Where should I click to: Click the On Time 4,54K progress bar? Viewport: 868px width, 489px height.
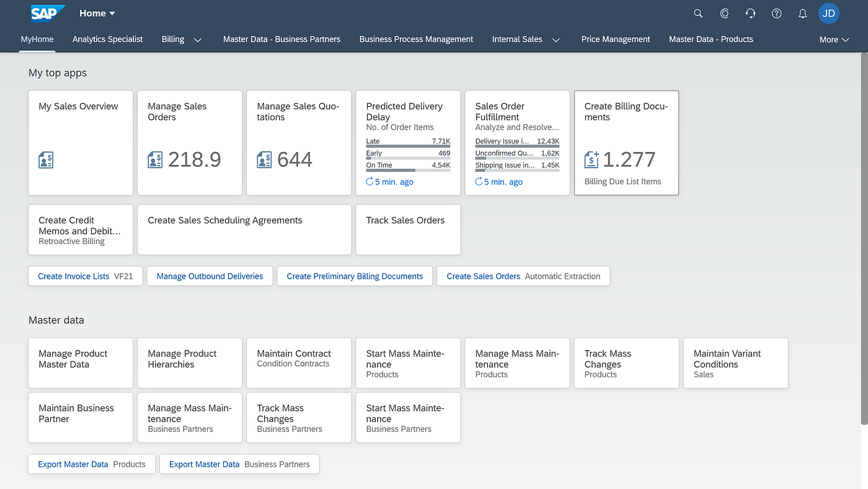point(408,170)
